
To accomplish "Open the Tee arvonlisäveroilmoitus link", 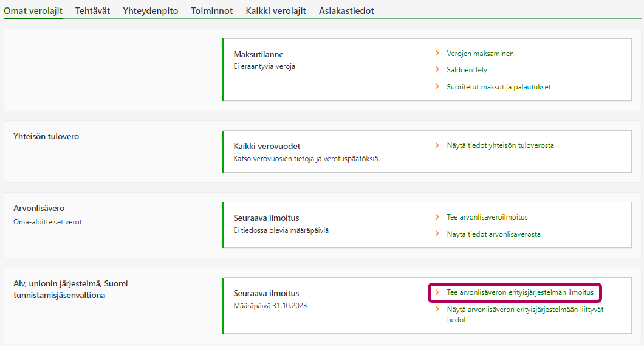I will pyautogui.click(x=487, y=217).
